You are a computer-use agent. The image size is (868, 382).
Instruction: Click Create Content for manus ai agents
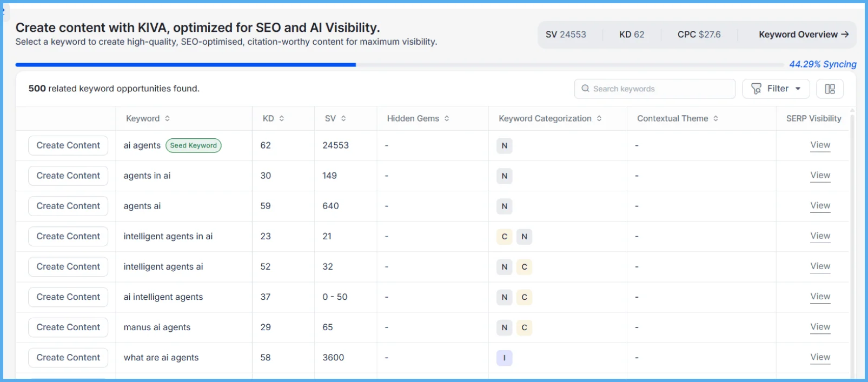68,327
